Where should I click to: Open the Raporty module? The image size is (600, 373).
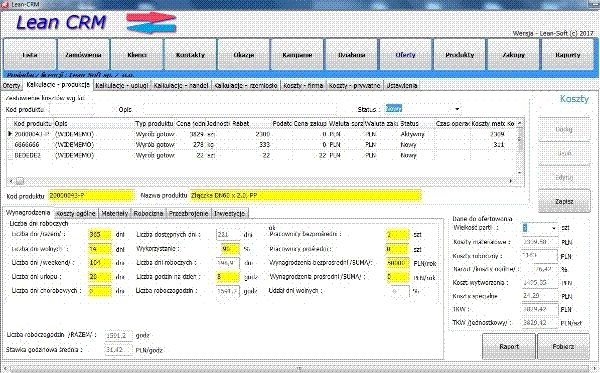[x=568, y=55]
